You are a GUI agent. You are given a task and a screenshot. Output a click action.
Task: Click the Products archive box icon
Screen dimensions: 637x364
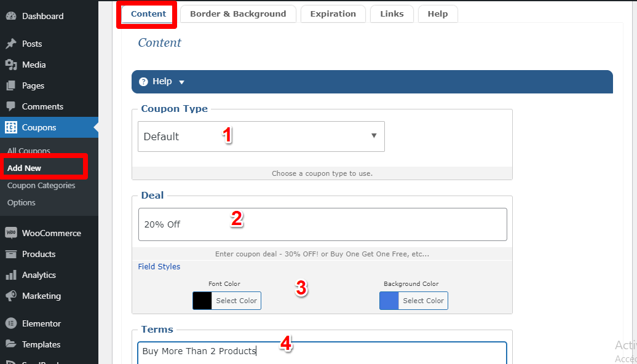click(x=11, y=255)
